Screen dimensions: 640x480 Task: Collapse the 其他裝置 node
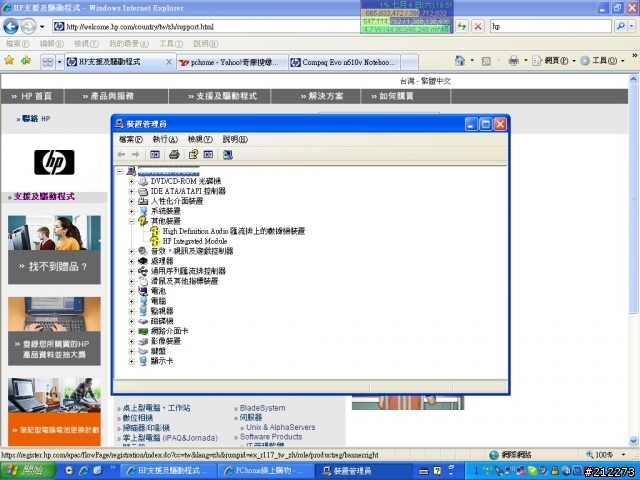(x=131, y=221)
